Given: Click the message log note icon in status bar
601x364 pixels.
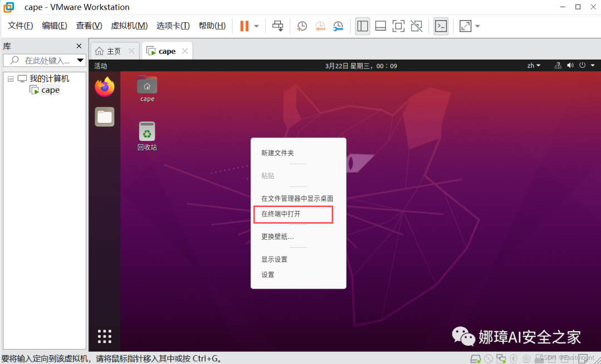Looking at the screenshot, I should [x=583, y=358].
